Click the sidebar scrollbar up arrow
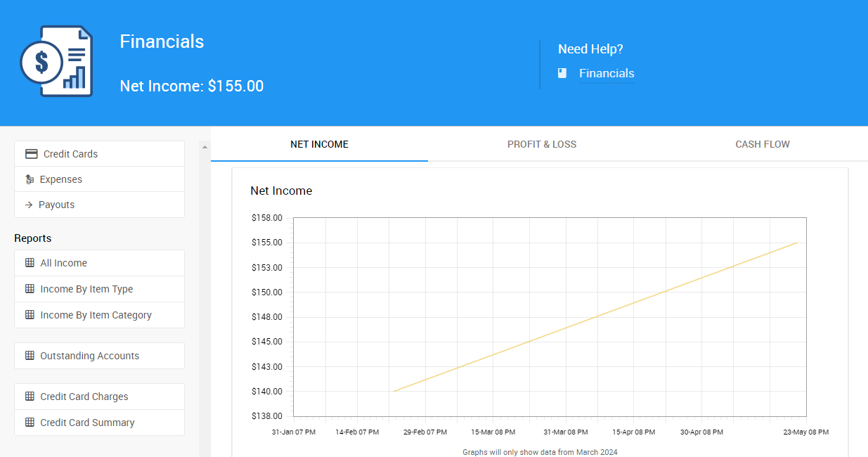868x457 pixels. click(205, 147)
